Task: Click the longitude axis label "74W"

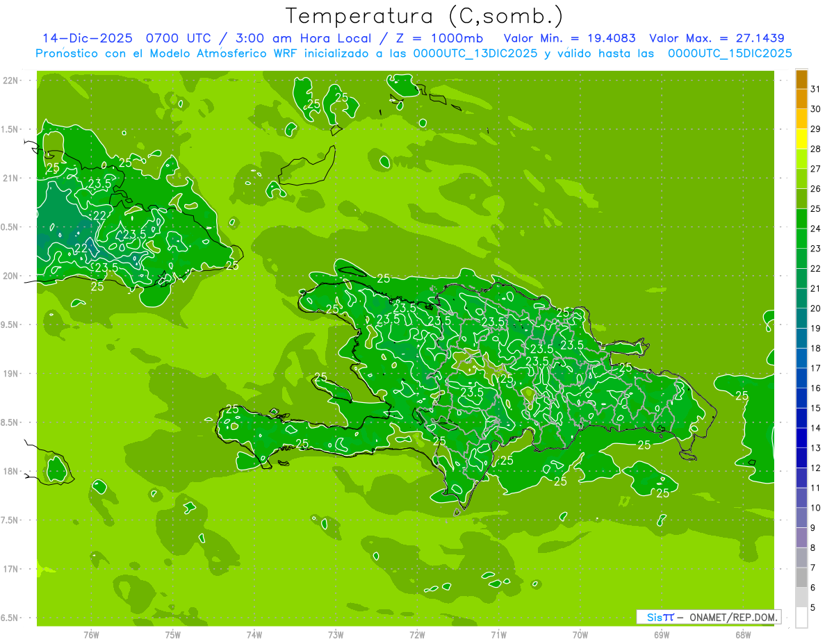Action: click(254, 635)
